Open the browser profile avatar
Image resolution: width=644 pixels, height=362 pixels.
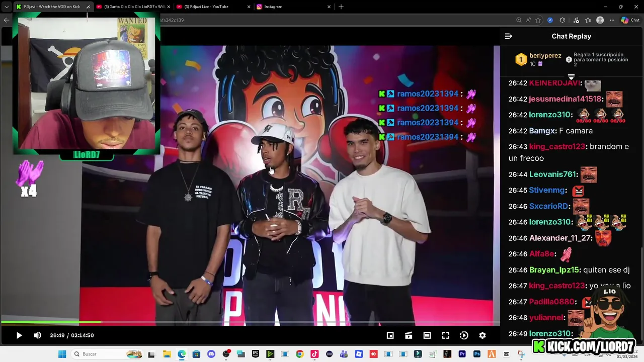tap(600, 20)
